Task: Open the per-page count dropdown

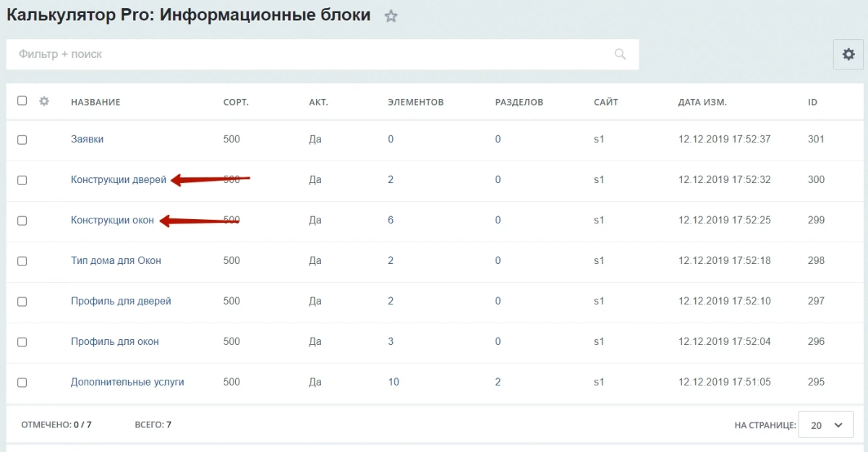Action: tap(826, 425)
